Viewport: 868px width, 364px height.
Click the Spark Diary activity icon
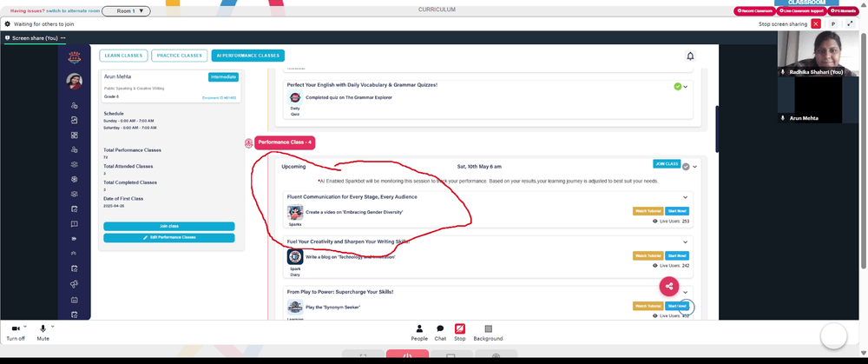coord(295,256)
